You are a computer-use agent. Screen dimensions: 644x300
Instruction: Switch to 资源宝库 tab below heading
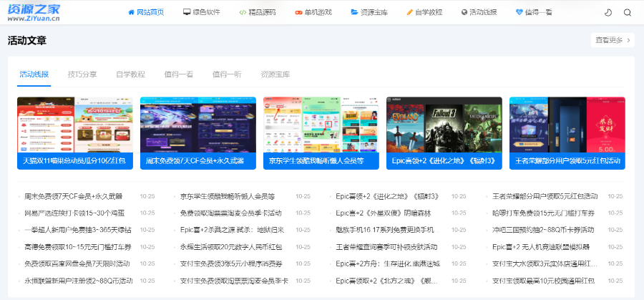(275, 74)
